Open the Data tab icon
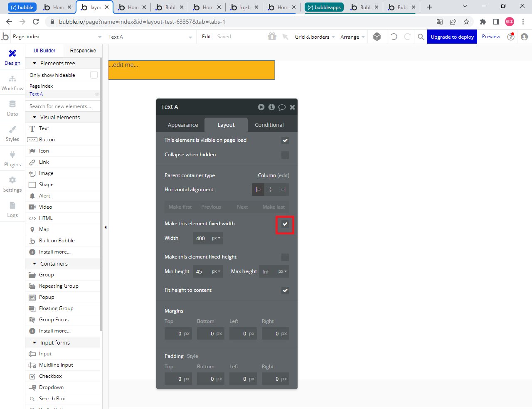Viewport: 532px width, 409px height. (x=12, y=108)
